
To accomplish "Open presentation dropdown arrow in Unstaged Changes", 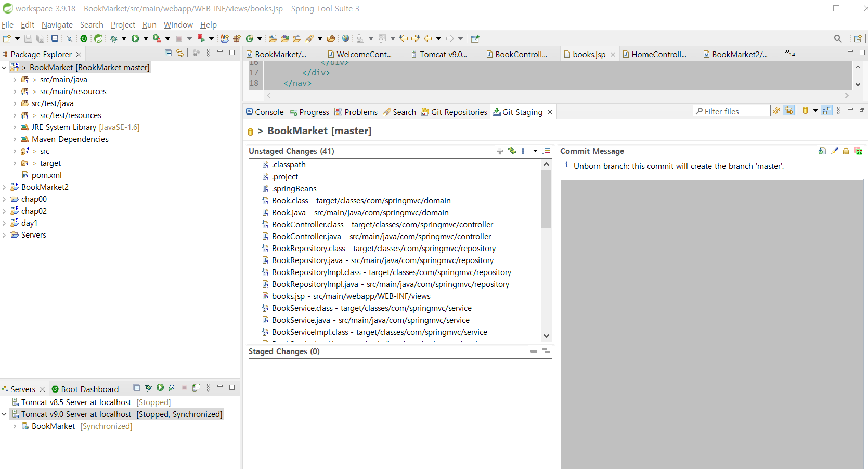I will [535, 151].
